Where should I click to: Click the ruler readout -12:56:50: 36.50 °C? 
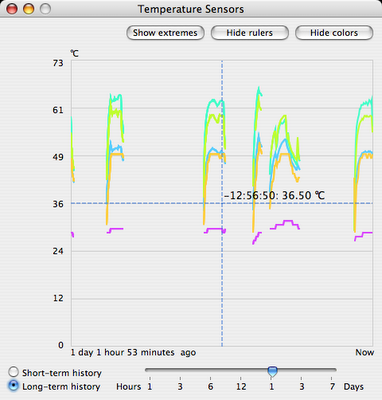pos(274,195)
